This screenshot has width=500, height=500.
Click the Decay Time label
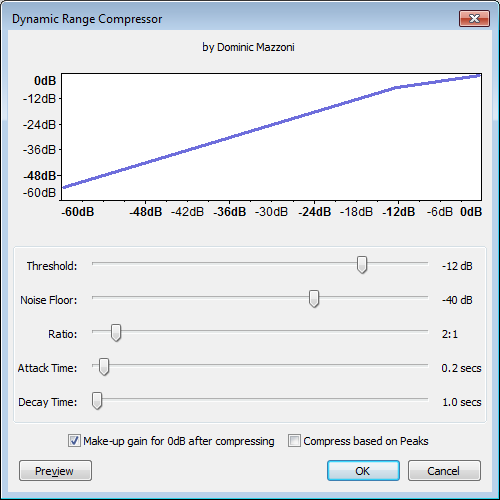click(47, 402)
